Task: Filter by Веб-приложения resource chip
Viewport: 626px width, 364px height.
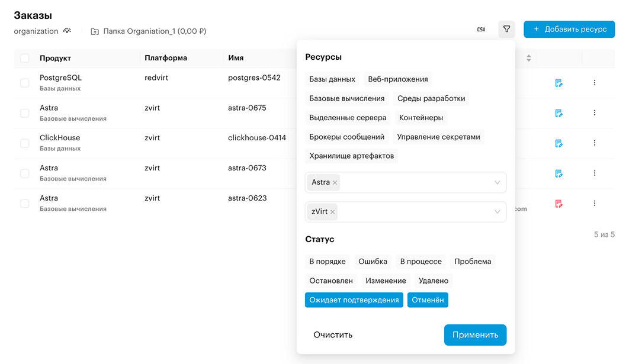Action: (x=397, y=79)
